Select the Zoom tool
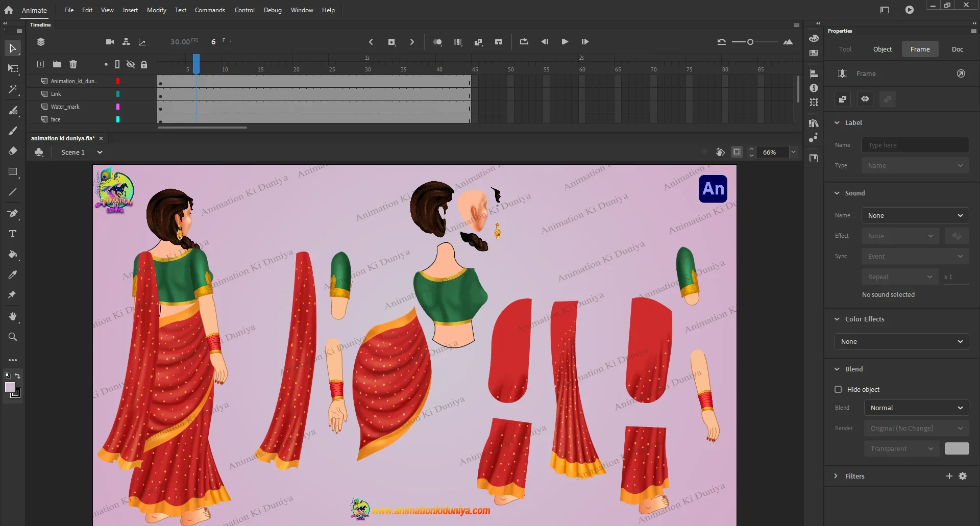 tap(13, 337)
